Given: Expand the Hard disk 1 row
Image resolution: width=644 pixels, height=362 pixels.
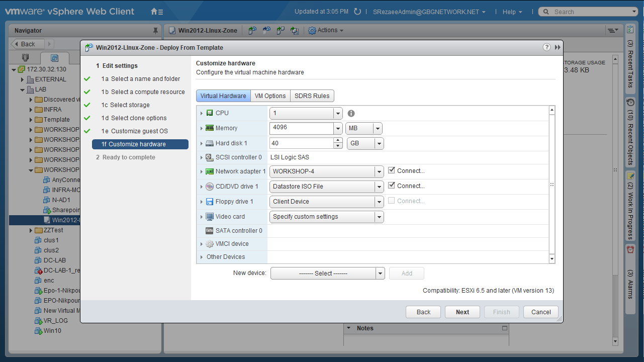Looking at the screenshot, I should (x=202, y=143).
